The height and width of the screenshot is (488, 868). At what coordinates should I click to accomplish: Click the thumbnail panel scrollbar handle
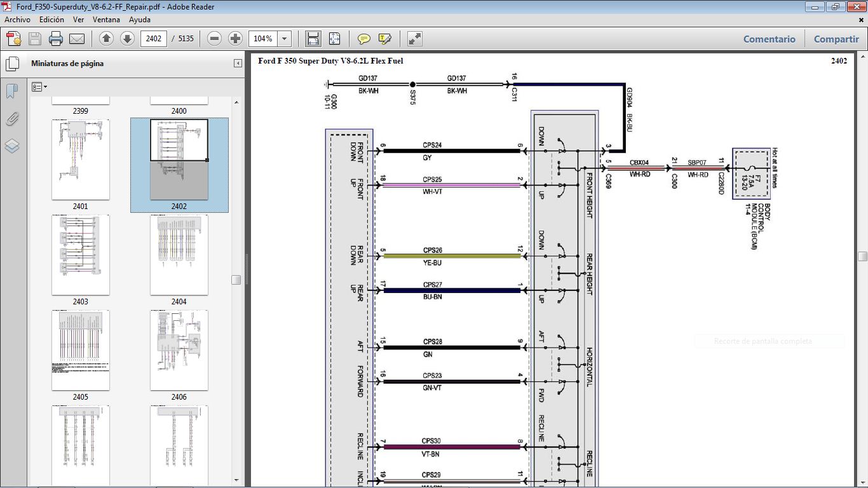(236, 280)
